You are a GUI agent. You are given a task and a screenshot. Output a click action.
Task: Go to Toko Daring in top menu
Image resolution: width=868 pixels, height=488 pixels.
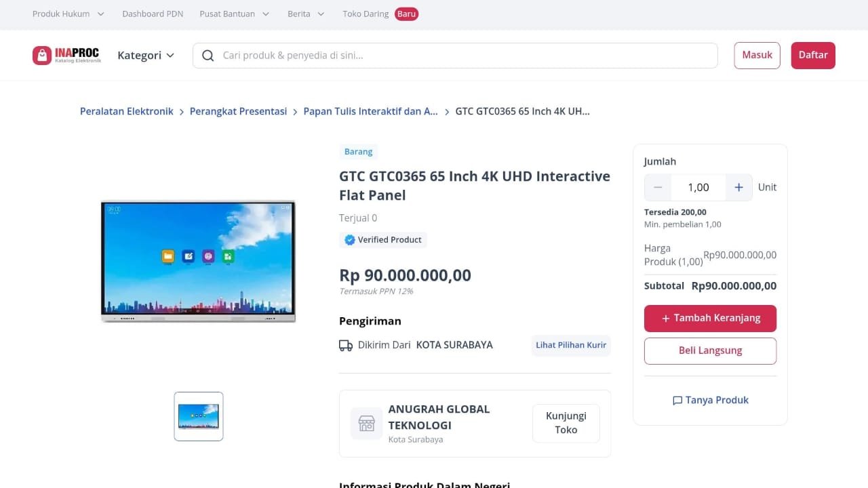coord(366,14)
